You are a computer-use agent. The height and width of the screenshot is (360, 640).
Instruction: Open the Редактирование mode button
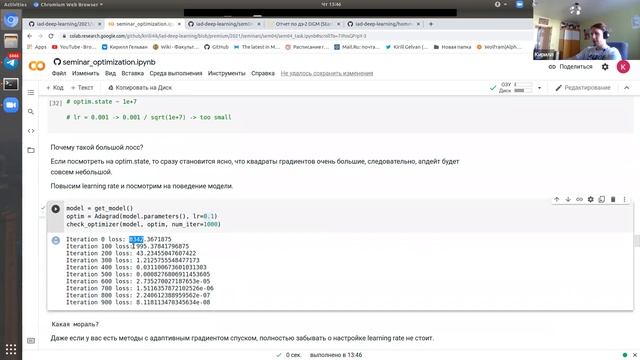(583, 88)
